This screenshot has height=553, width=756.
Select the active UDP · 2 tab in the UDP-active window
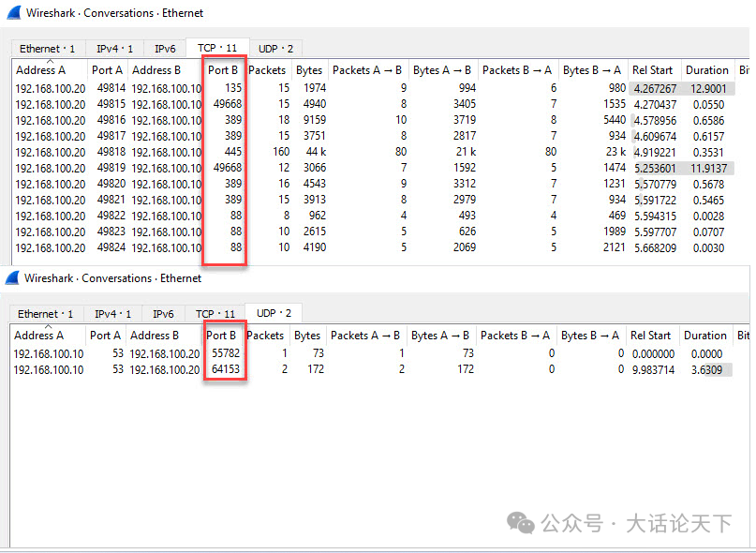[x=274, y=313]
